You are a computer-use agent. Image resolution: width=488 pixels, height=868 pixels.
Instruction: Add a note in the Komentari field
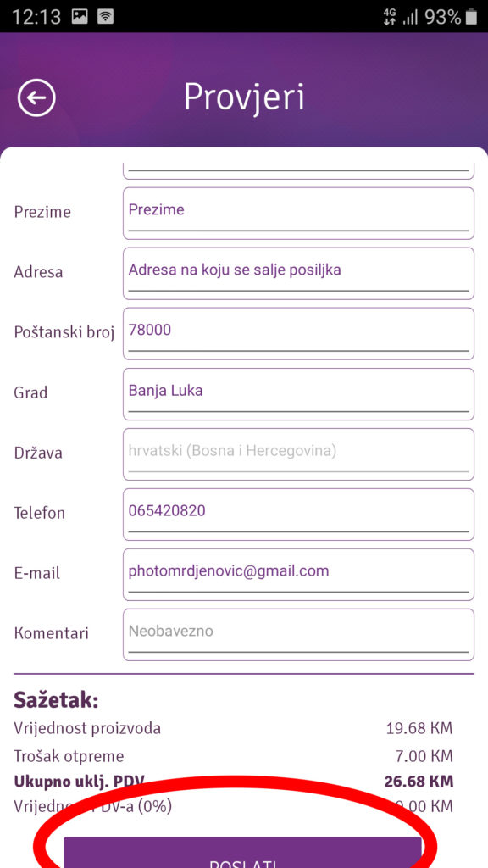point(299,635)
